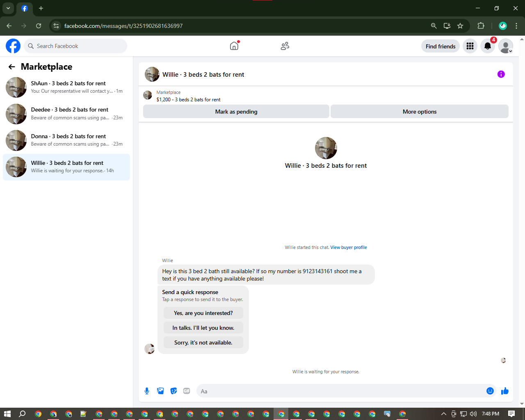
Task: Open the Donna conversation
Action: [66, 140]
